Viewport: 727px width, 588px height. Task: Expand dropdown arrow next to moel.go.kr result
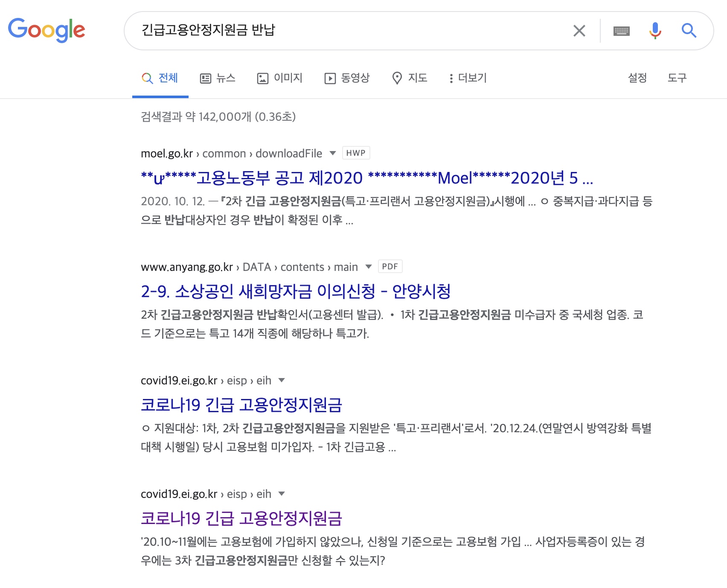[333, 153]
